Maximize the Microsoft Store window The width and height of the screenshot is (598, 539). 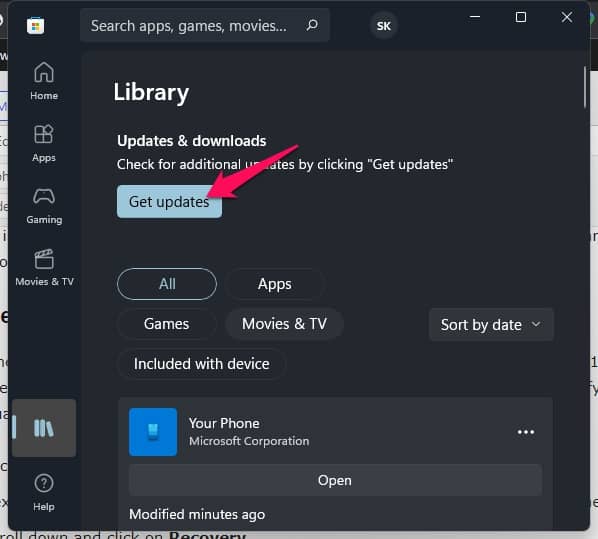(521, 17)
